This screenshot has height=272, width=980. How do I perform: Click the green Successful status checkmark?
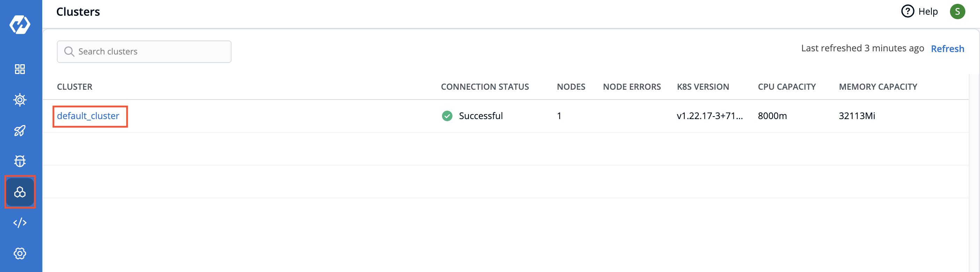point(447,116)
